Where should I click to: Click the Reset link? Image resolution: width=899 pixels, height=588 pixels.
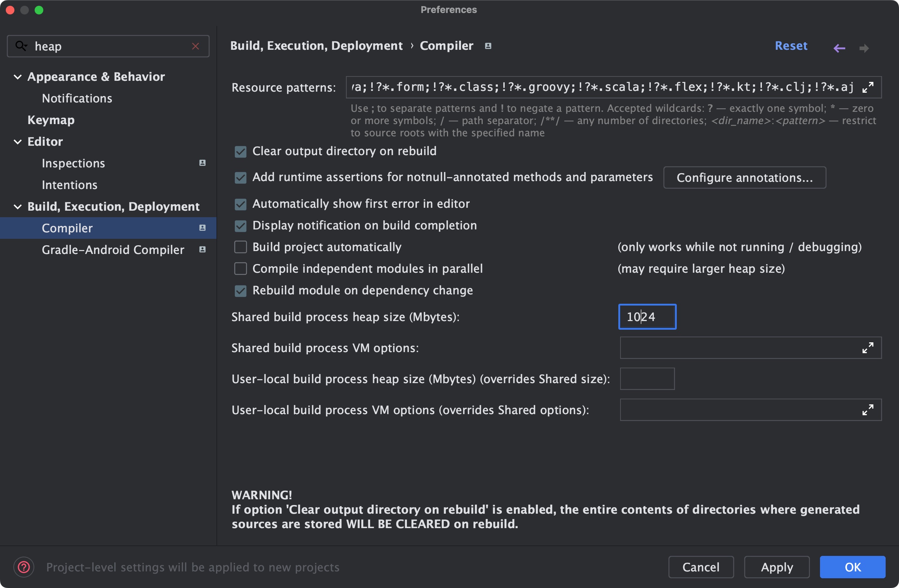click(x=790, y=46)
